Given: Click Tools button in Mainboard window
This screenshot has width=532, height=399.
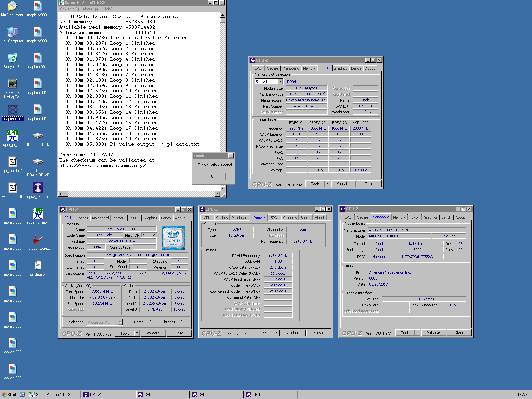Looking at the screenshot, I should point(405,332).
